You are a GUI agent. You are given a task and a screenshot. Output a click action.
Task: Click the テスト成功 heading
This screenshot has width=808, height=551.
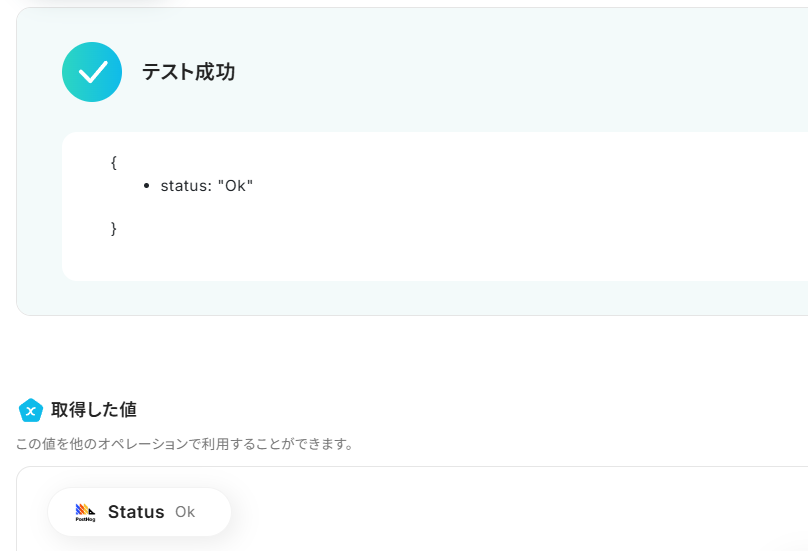[x=188, y=72]
